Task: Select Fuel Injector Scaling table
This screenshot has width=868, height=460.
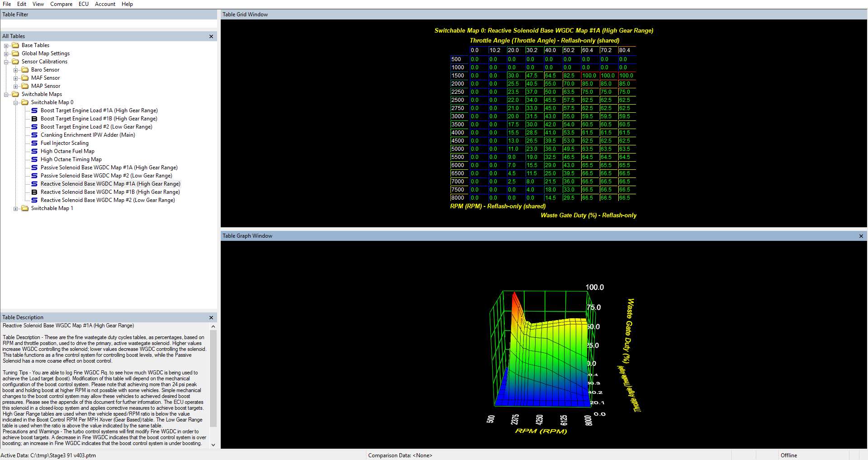Action: pyautogui.click(x=65, y=143)
